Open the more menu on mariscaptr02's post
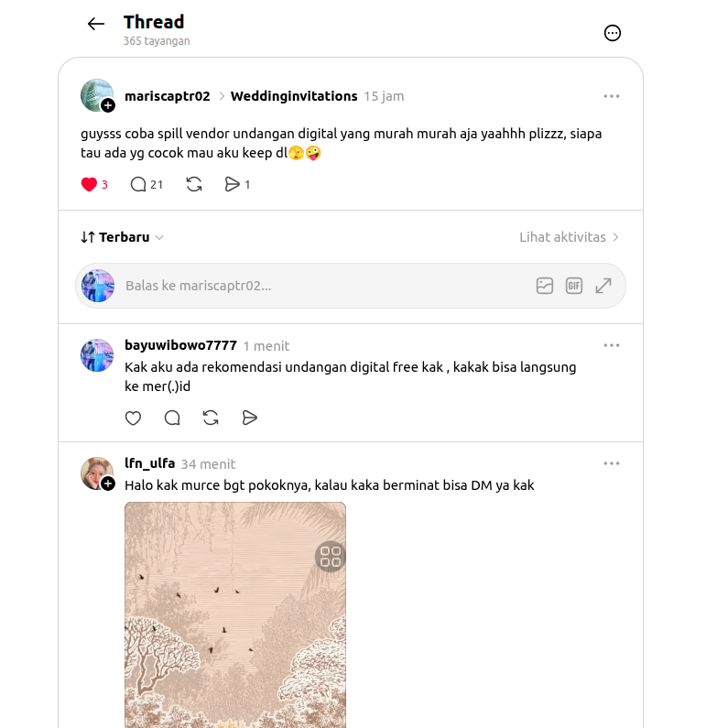The image size is (717, 728). [x=611, y=96]
